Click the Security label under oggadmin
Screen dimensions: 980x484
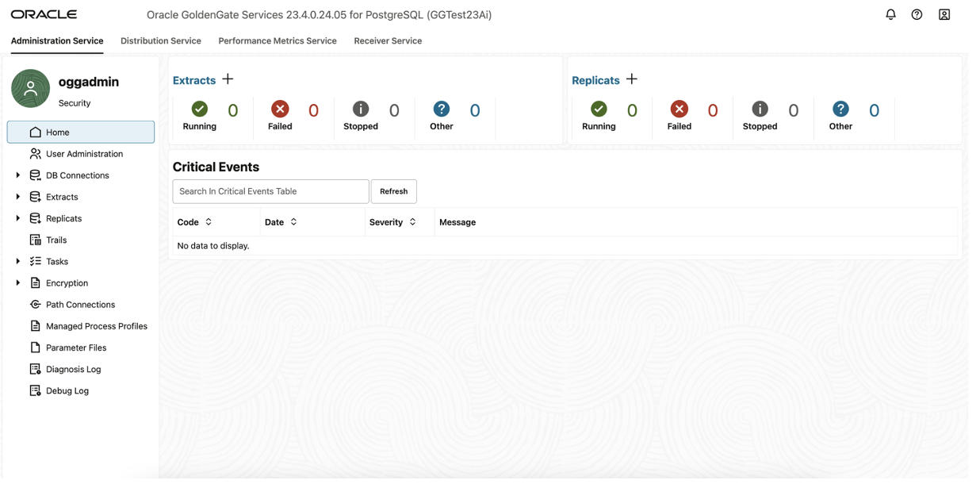(x=75, y=103)
